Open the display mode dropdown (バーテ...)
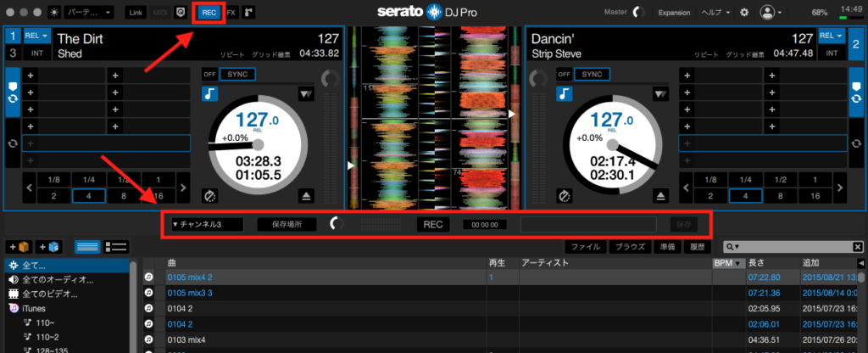The width and height of the screenshot is (868, 353). [88, 12]
